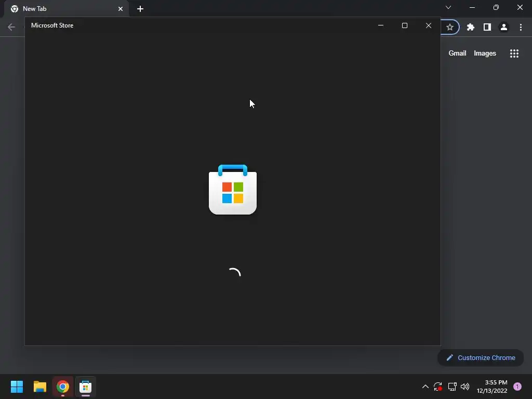Screen dimensions: 532x399
Task: Open notification badge
Action: click(517, 387)
